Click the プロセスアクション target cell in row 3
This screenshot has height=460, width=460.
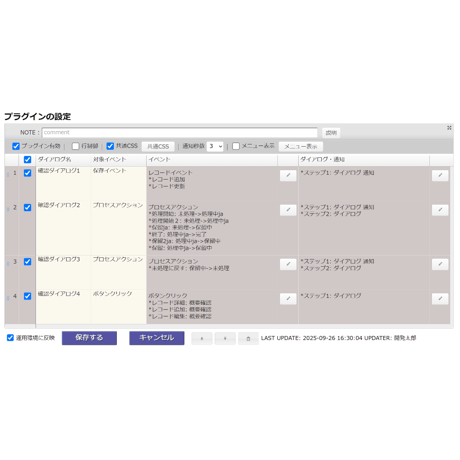[x=118, y=273]
